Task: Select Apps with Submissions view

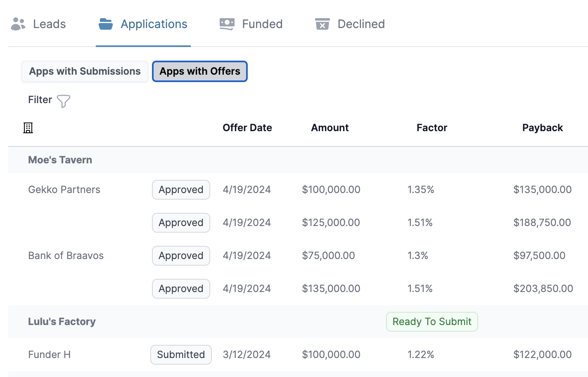Action: tap(85, 71)
